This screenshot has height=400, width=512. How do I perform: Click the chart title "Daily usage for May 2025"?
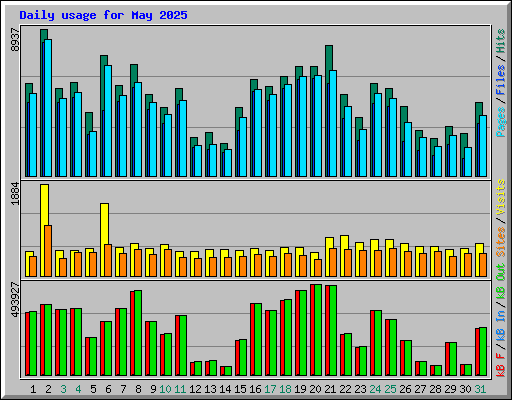103,15
